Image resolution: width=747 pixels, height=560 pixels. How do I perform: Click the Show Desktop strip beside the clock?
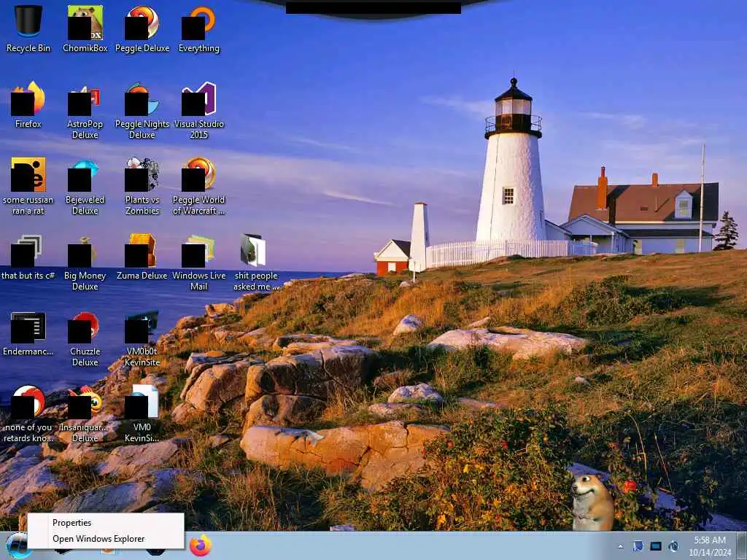click(x=742, y=546)
